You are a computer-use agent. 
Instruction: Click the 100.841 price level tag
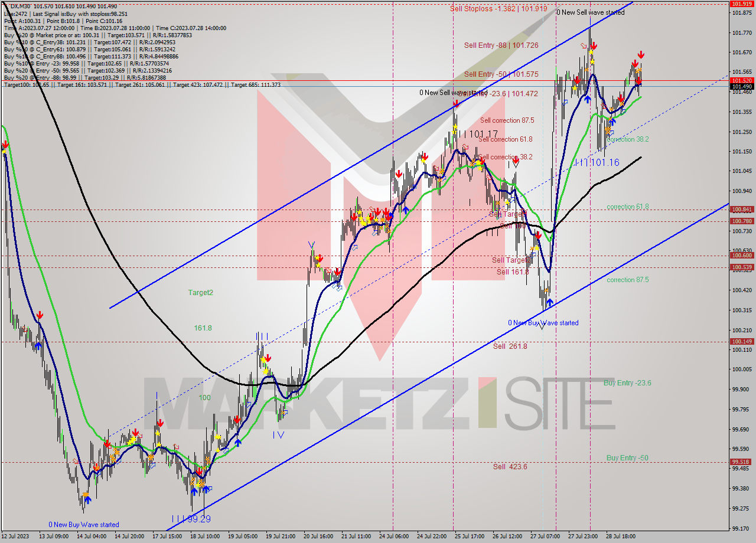click(x=742, y=210)
